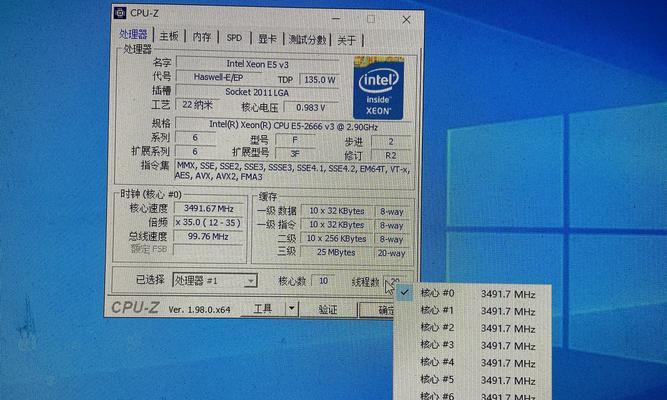Screen dimensions: 667x400
Task: Select 核心 #0 in the core menu
Action: pyautogui.click(x=473, y=294)
